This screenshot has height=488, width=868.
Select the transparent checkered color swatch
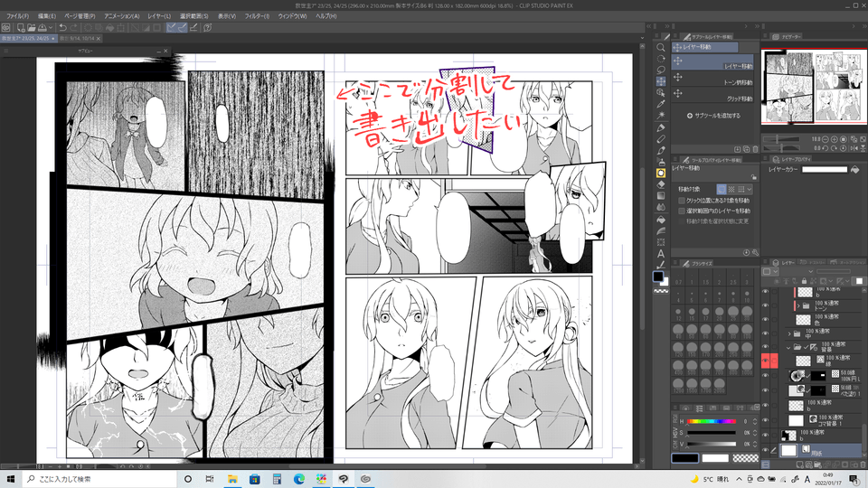tap(745, 458)
